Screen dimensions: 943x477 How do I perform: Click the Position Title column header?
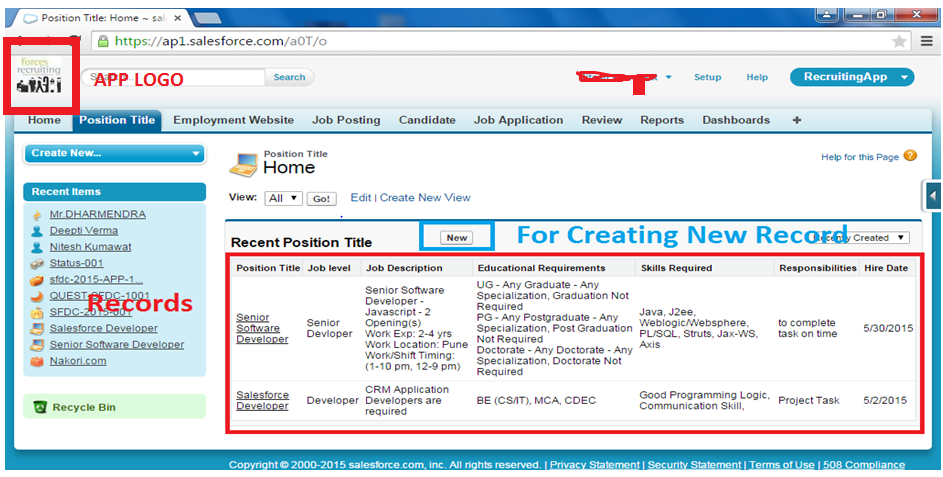tap(268, 268)
